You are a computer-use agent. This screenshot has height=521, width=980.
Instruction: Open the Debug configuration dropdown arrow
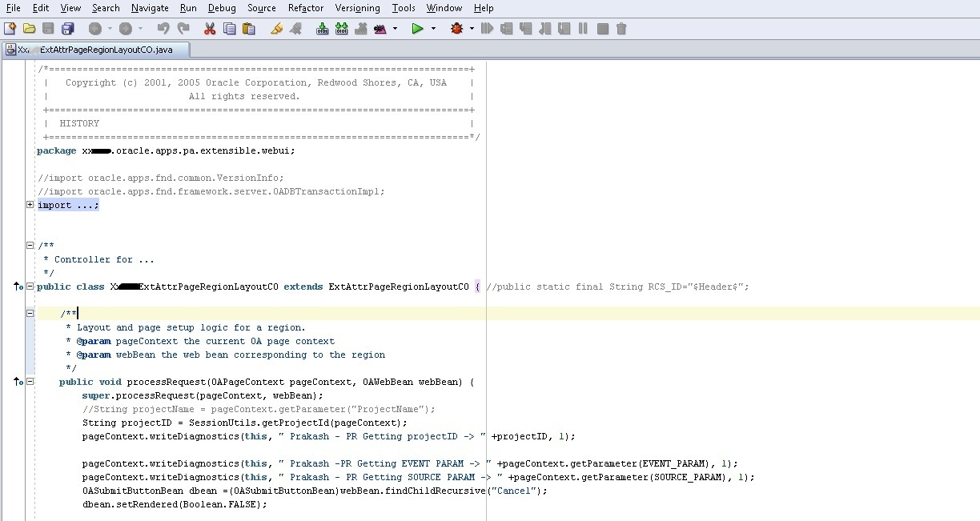tap(472, 29)
